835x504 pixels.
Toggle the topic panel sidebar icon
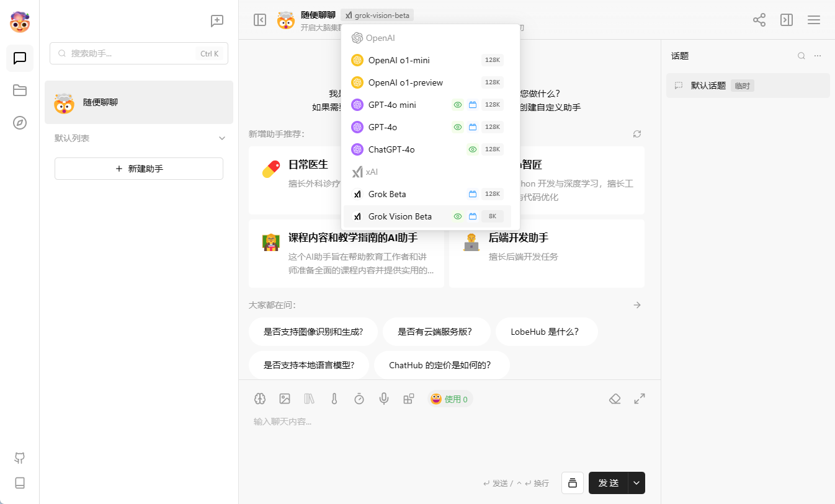coord(787,20)
